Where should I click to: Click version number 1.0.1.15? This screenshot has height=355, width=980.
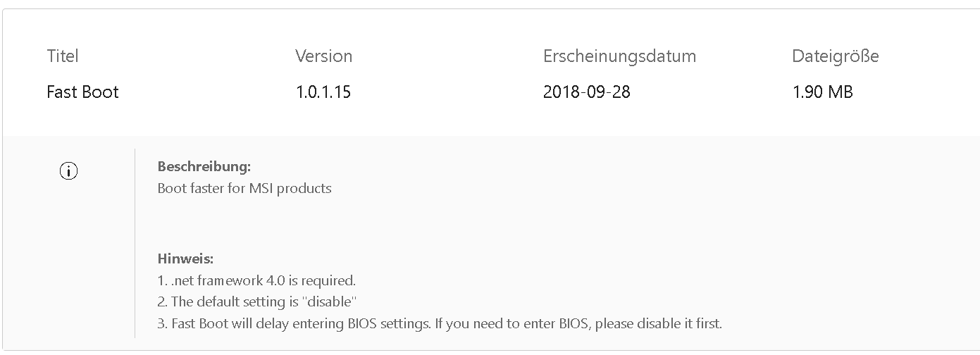point(323,92)
